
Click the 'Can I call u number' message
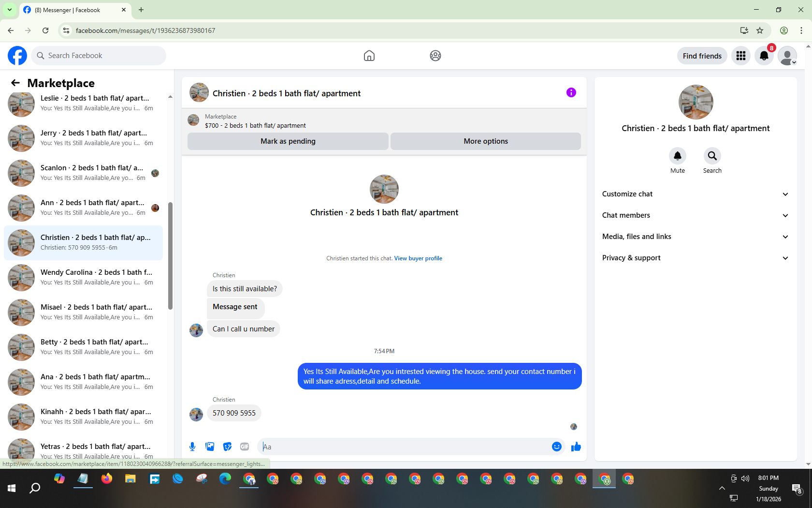[244, 329]
